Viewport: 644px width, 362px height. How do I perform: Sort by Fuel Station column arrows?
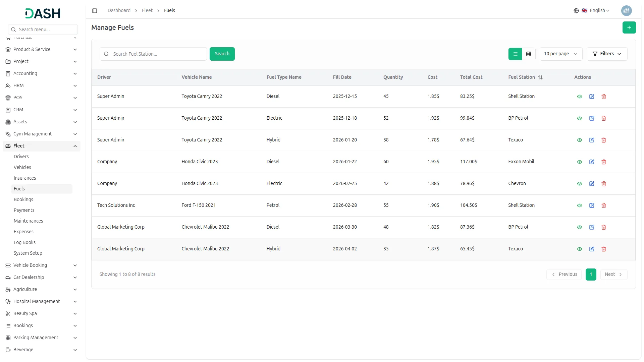click(540, 77)
